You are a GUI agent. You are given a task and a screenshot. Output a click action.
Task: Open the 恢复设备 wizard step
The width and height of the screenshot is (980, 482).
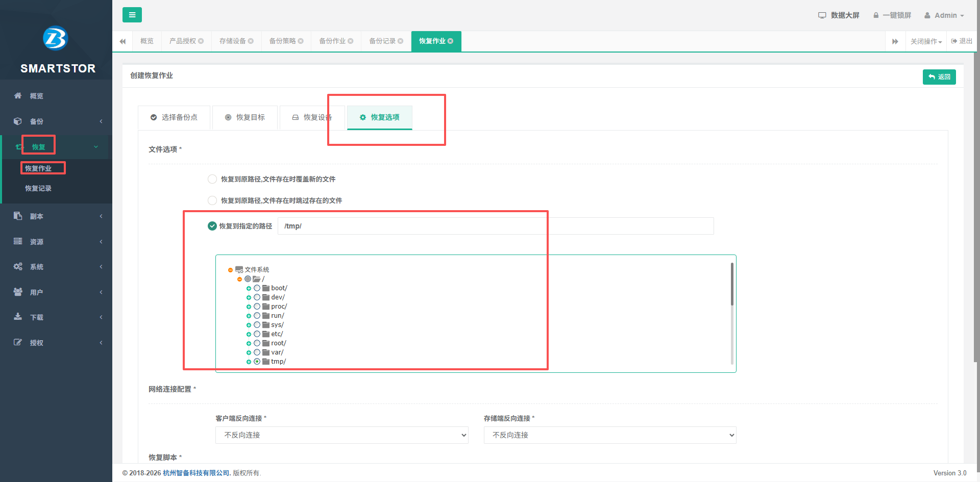pos(312,117)
